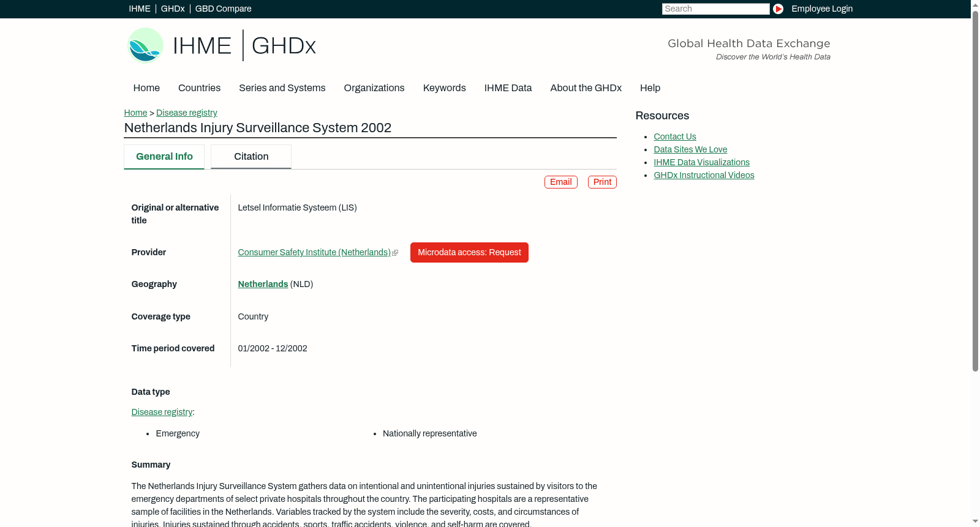Click the Home breadcrumb link
Screen dimensions: 980x527
[x=135, y=113]
